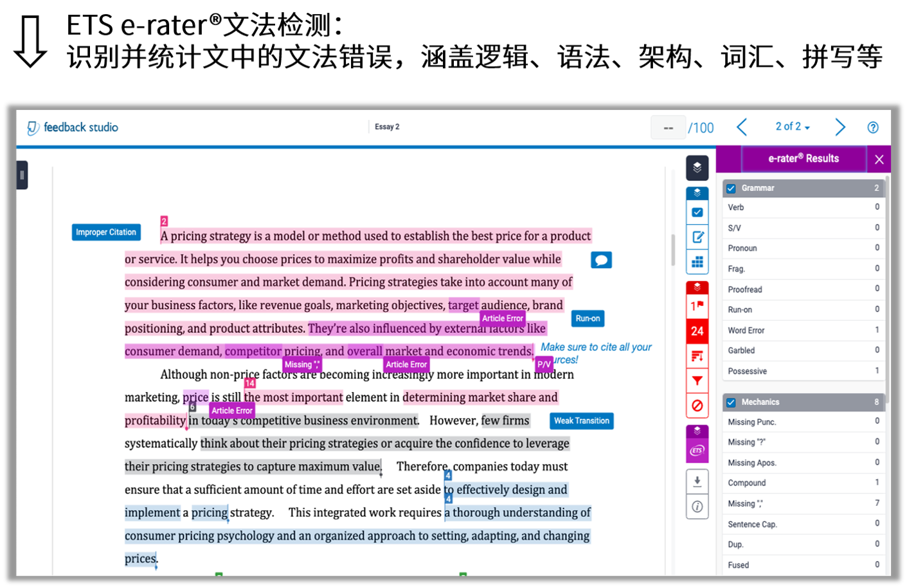Click the P/V tag
This screenshot has height=588, width=907.
click(x=544, y=364)
